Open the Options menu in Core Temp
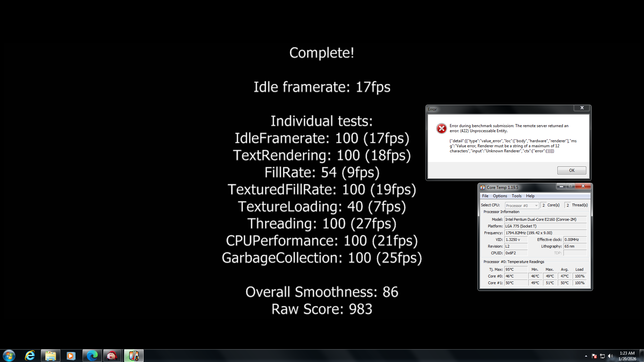Viewport: 644px width, 362px height. 500,196
